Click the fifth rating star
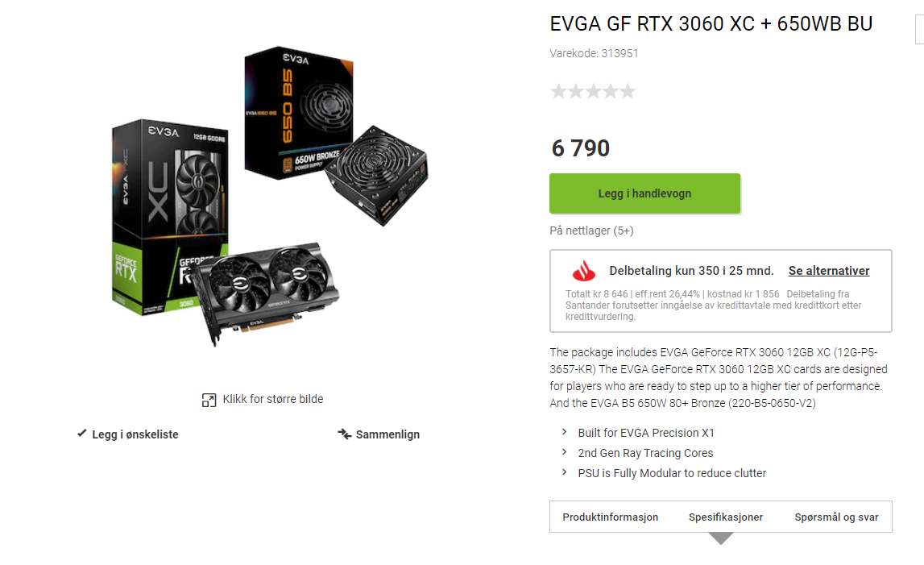This screenshot has width=924, height=565. pyautogui.click(x=628, y=91)
